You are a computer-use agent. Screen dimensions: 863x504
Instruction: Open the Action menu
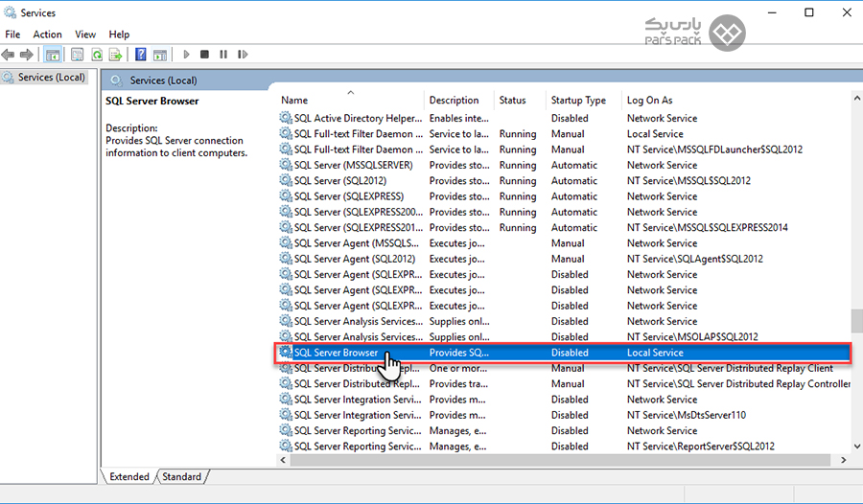point(47,34)
